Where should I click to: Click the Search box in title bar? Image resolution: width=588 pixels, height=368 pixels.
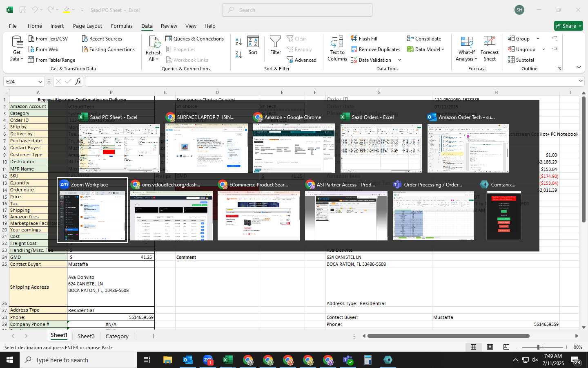297,10
